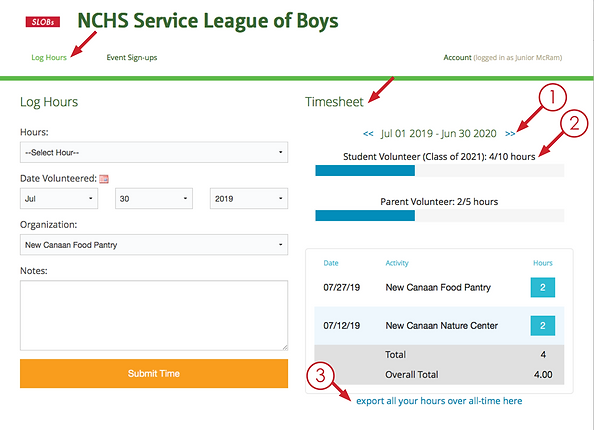The height and width of the screenshot is (430, 594).
Task: Click the SLOBs red logo badge
Action: click(43, 22)
